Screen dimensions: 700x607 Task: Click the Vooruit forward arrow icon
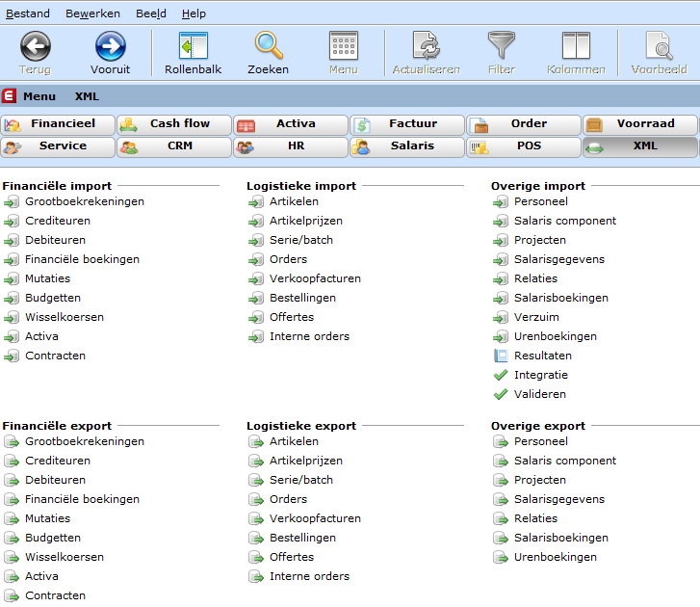click(x=110, y=46)
